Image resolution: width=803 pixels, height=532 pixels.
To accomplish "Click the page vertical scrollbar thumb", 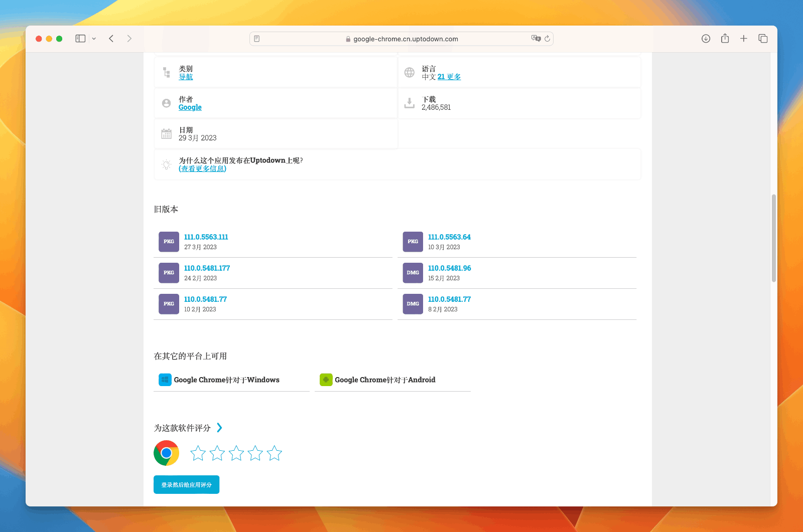I will coord(774,238).
